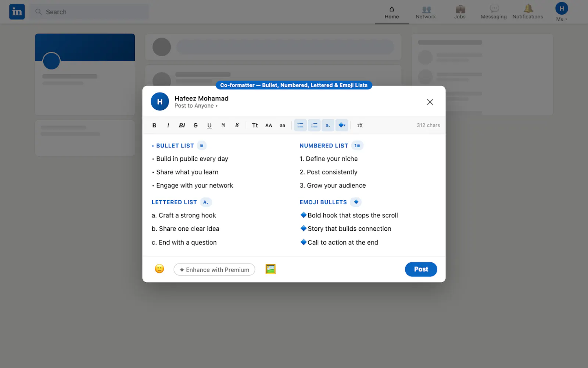Apply bold formatting with B button
This screenshot has height=368, width=588.
pos(154,125)
